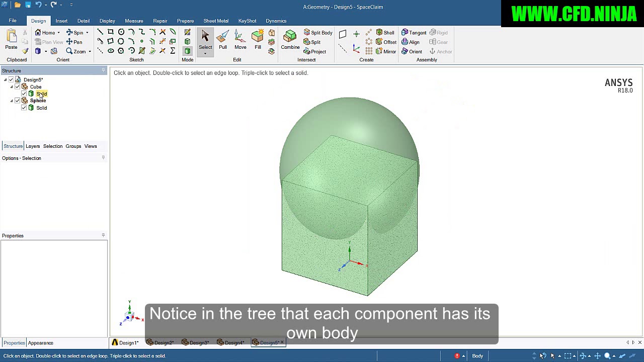This screenshot has height=362, width=644.
Task: Open the Home view dropdown
Action: pos(58,33)
